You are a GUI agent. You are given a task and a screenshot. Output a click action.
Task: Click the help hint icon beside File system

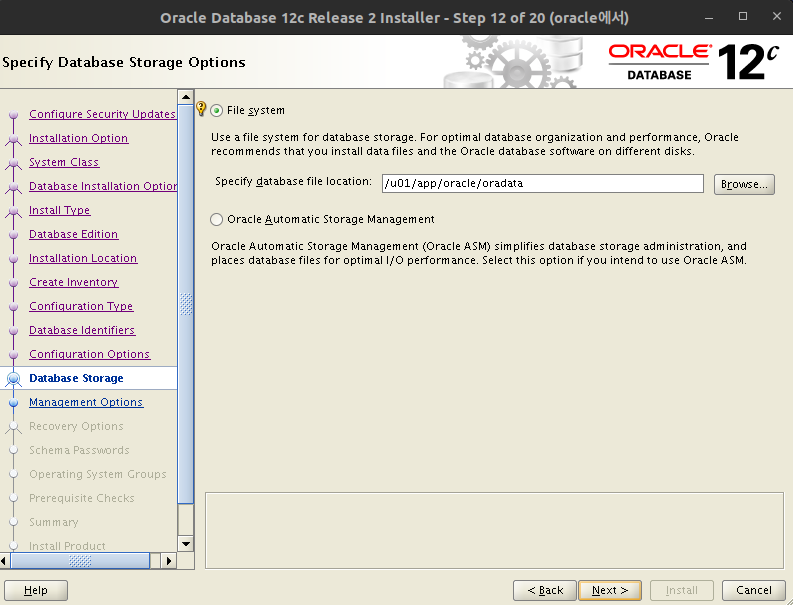coord(201,109)
